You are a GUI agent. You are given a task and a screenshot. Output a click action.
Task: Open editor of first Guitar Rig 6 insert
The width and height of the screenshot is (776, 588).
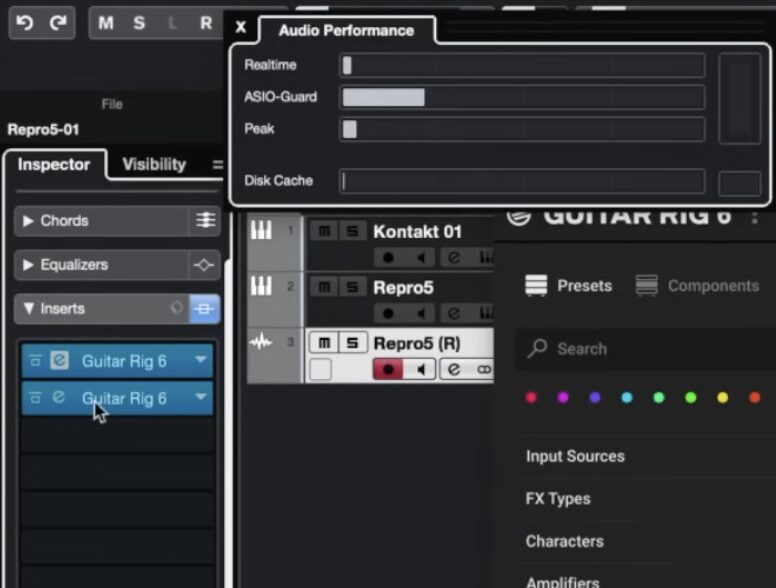[59, 361]
